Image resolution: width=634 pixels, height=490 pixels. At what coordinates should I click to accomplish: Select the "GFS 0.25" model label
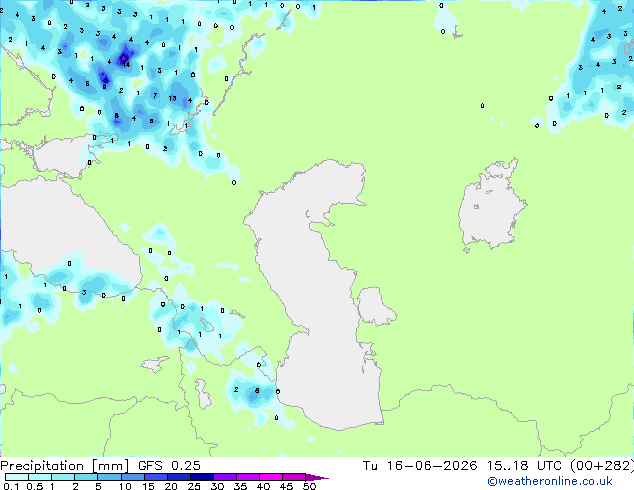[169, 466]
